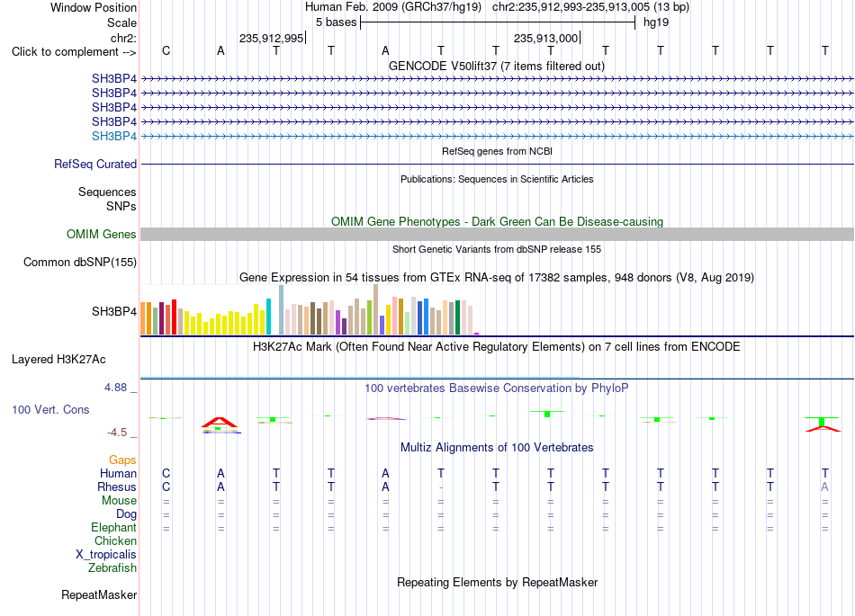This screenshot has width=855, height=616.
Task: Click the Sequences track label
Action: (107, 192)
